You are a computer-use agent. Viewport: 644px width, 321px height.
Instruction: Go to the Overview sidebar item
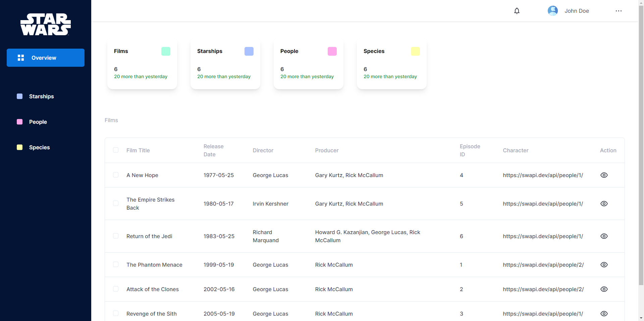coord(46,58)
